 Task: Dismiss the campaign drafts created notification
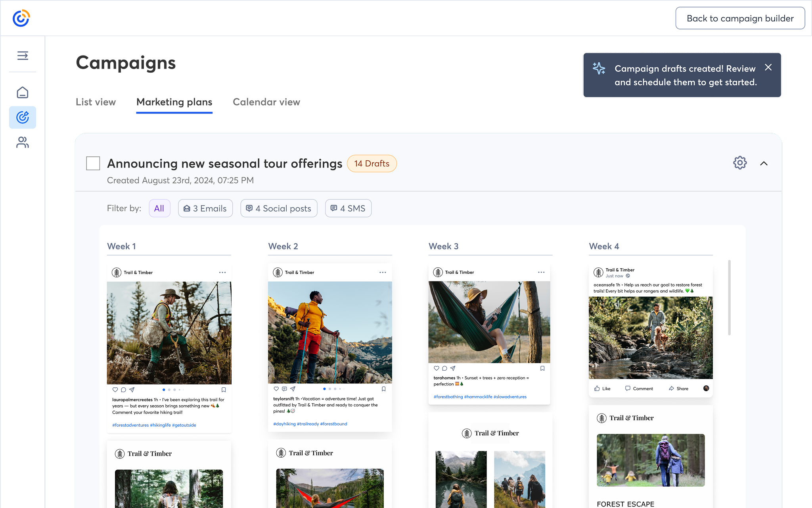pos(768,67)
